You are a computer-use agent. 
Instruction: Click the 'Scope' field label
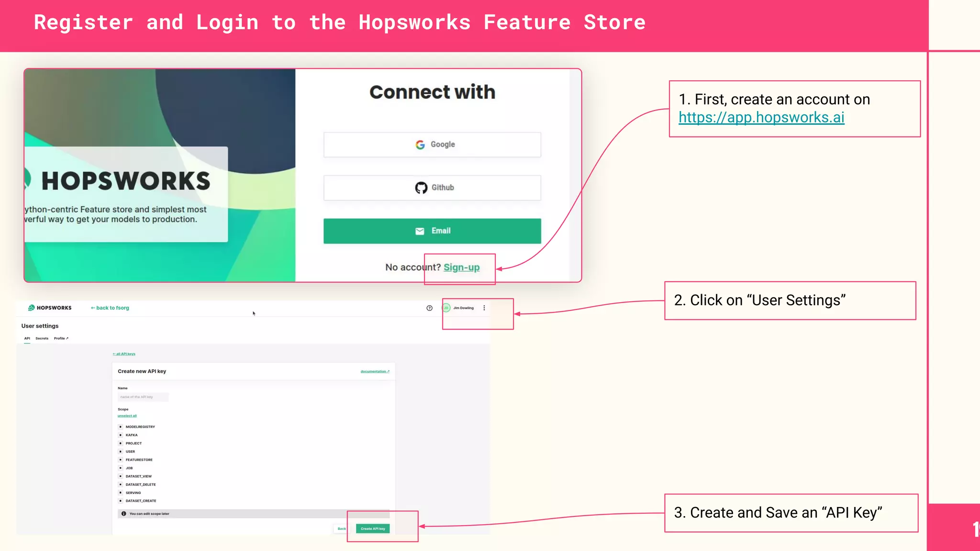click(123, 409)
